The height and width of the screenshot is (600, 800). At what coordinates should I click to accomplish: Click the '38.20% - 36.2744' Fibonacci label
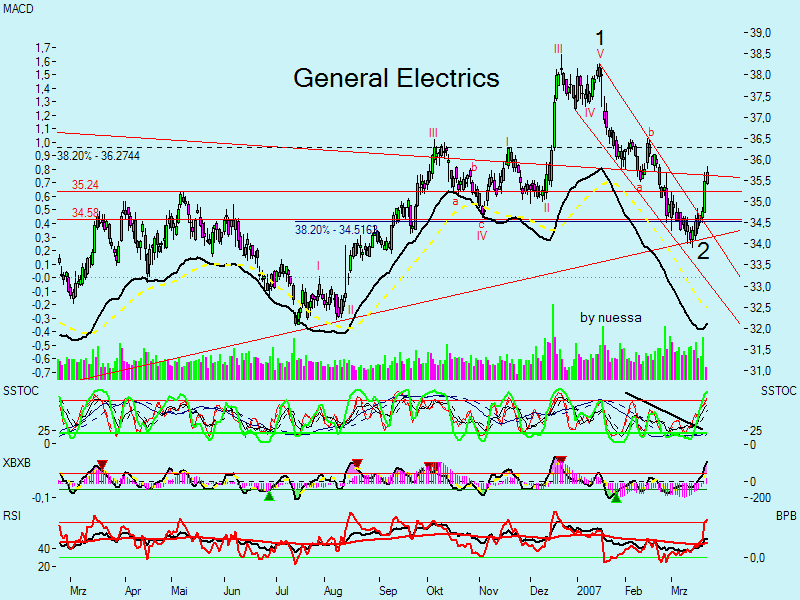click(98, 156)
